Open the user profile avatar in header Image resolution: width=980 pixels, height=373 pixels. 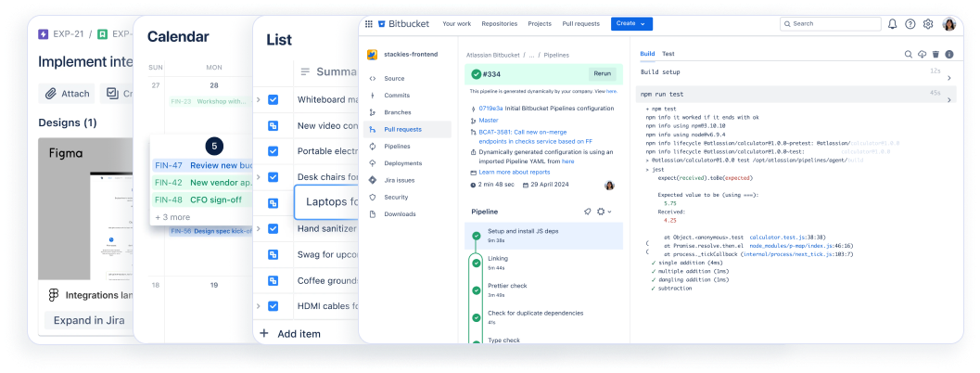[x=949, y=24]
